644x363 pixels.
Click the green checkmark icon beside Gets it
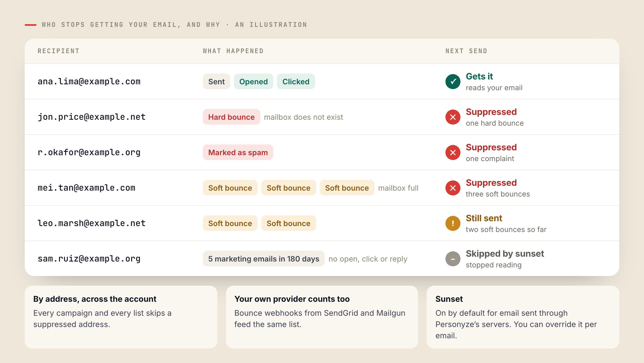(x=453, y=82)
